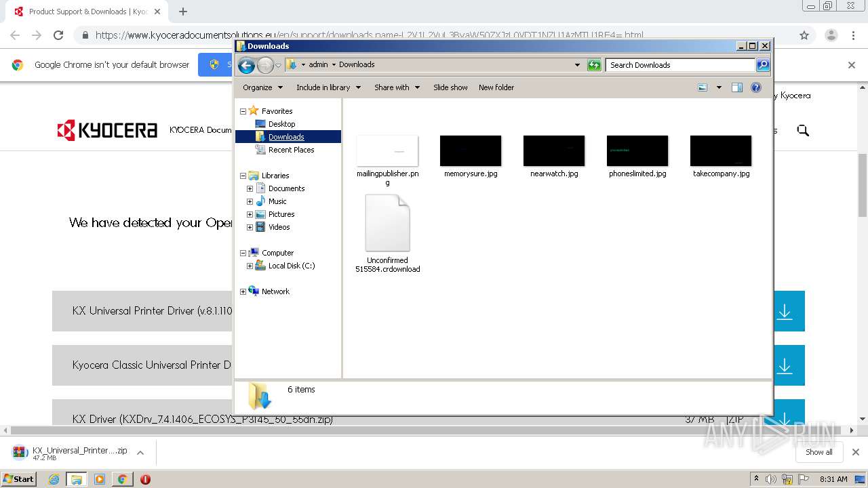The image size is (868, 488).
Task: Click the change view icon
Action: [x=703, y=87]
